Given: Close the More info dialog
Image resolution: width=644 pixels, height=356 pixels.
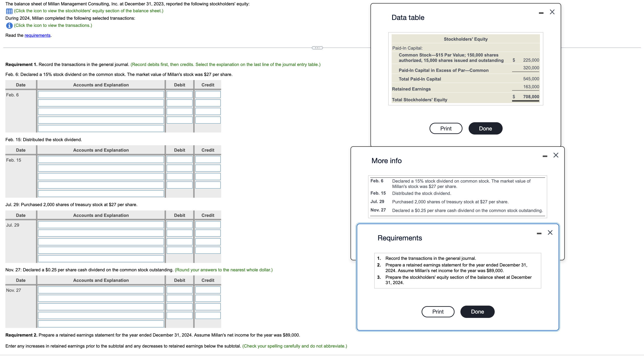Looking at the screenshot, I should 556,155.
